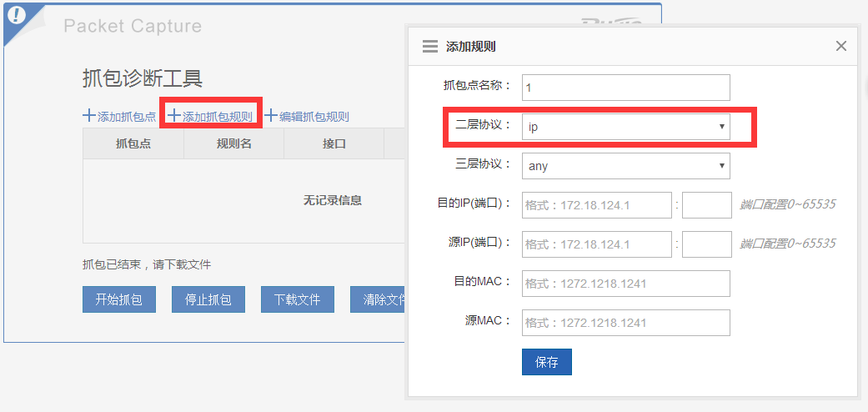Screen dimensions: 868x412
Task: Click the 目的IP port field
Action: tap(706, 205)
